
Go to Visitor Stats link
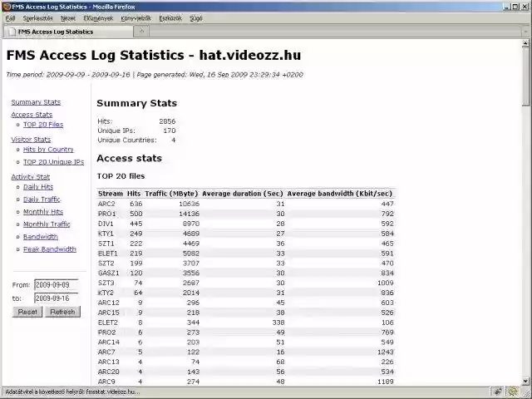pos(31,140)
